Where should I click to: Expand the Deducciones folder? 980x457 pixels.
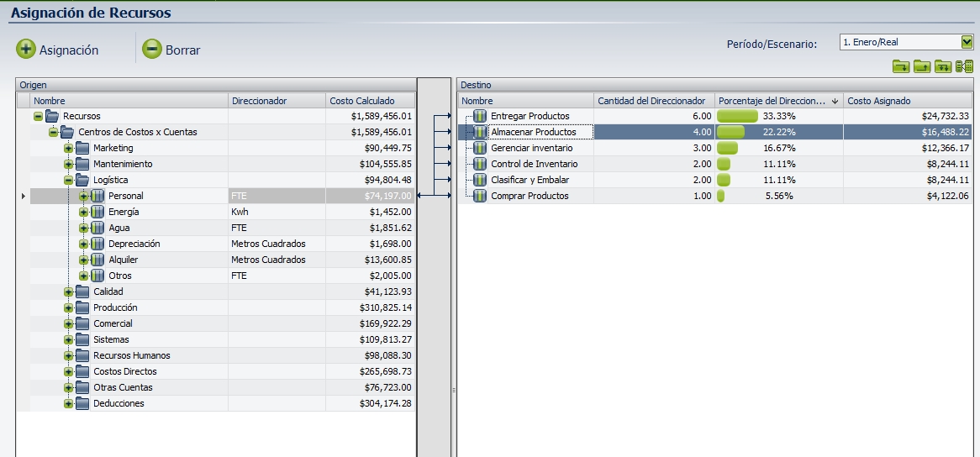click(x=68, y=403)
